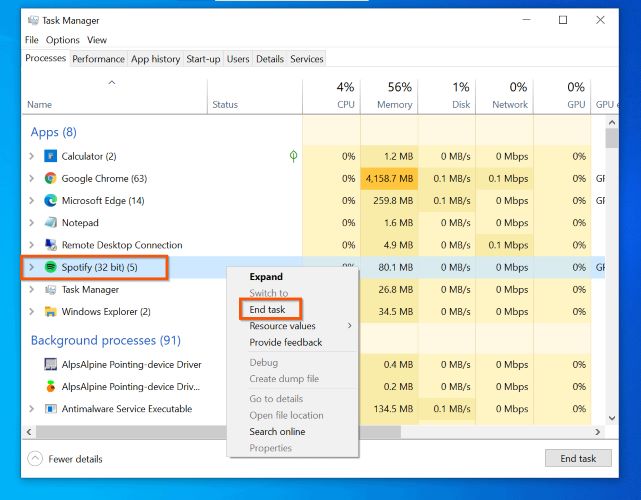This screenshot has width=641, height=500.
Task: Choose Search online in context menu
Action: (x=277, y=431)
